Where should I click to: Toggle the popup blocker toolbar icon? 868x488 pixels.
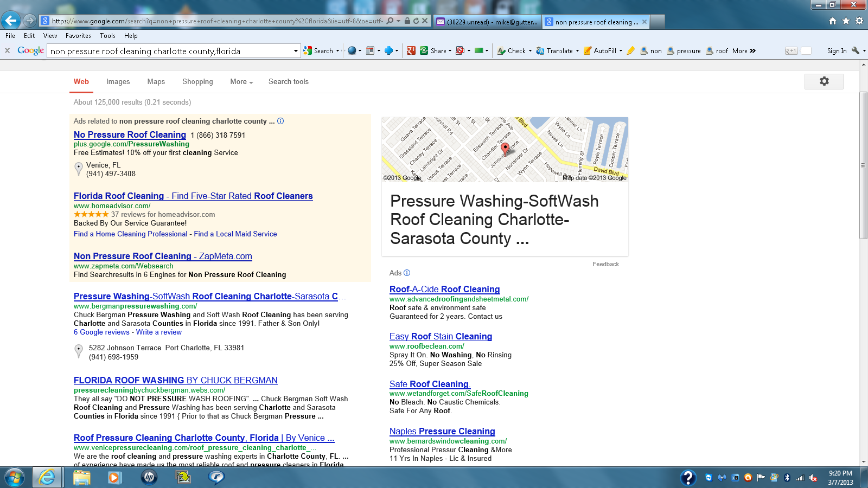[x=460, y=50]
